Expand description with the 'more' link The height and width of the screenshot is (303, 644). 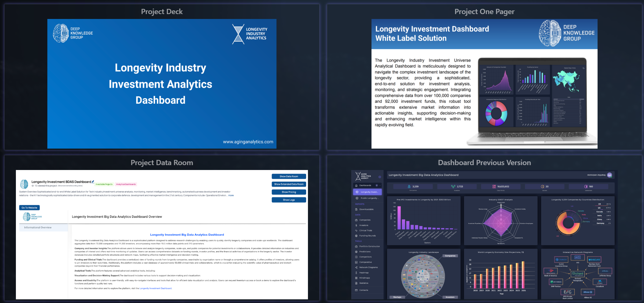(231, 195)
